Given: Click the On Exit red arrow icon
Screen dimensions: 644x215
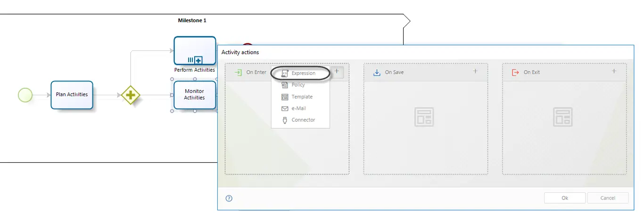Looking at the screenshot, I should tap(515, 73).
